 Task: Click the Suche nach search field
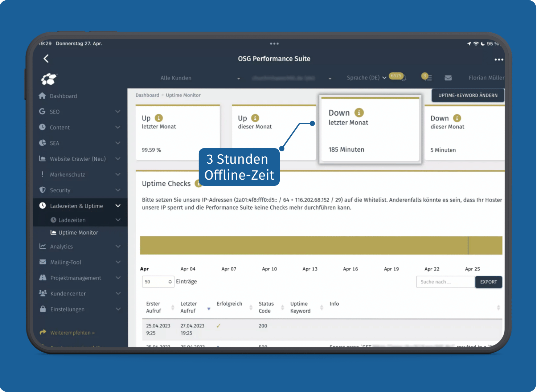coord(445,282)
